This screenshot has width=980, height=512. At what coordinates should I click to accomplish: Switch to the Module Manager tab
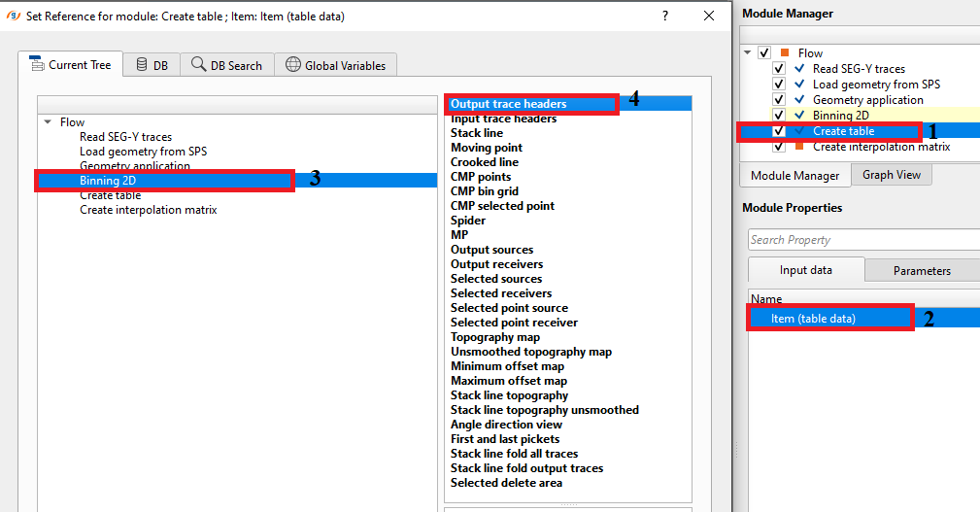pyautogui.click(x=795, y=176)
